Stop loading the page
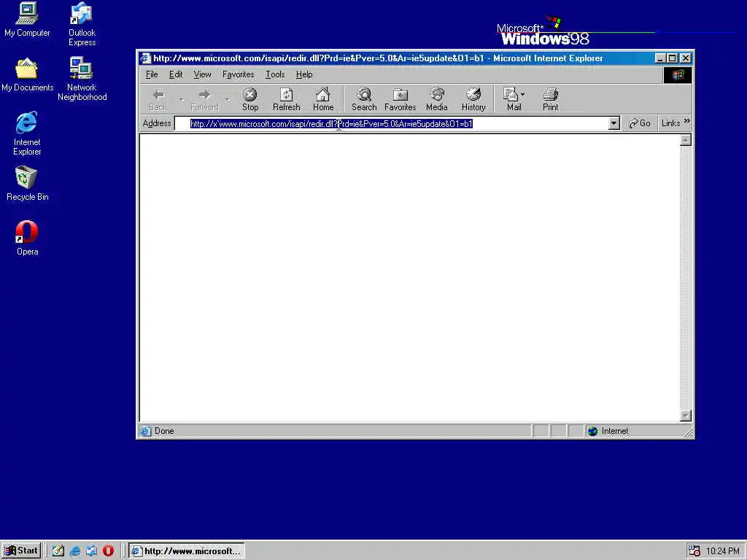Viewport: 747px width, 560px height. coord(250,100)
